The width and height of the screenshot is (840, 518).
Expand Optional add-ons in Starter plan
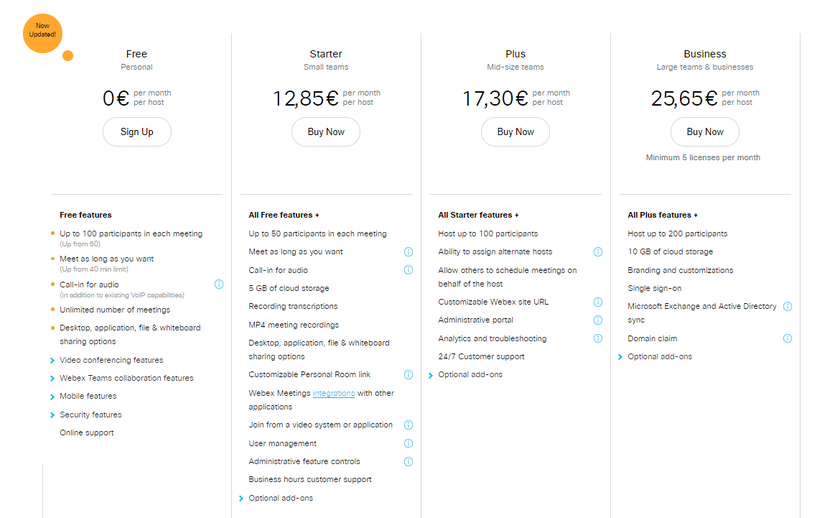point(280,498)
